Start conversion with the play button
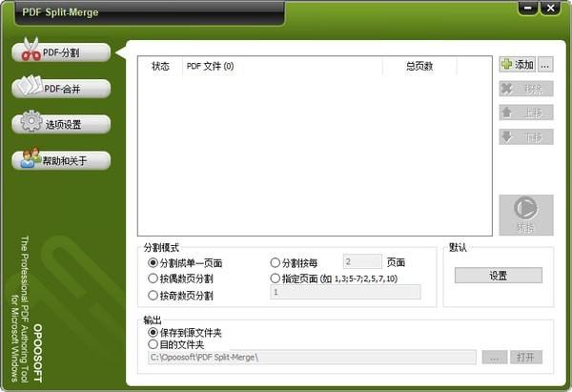Image resolution: width=572 pixels, height=392 pixels. [x=526, y=215]
